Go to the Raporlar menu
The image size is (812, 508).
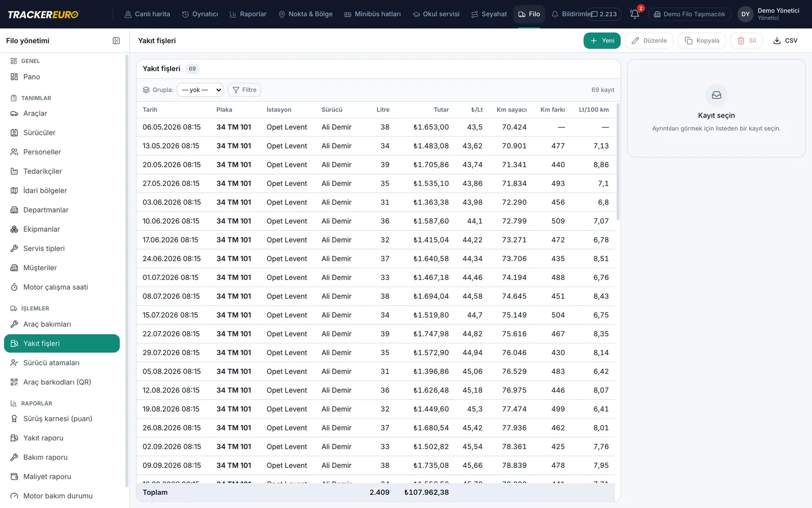click(x=248, y=14)
